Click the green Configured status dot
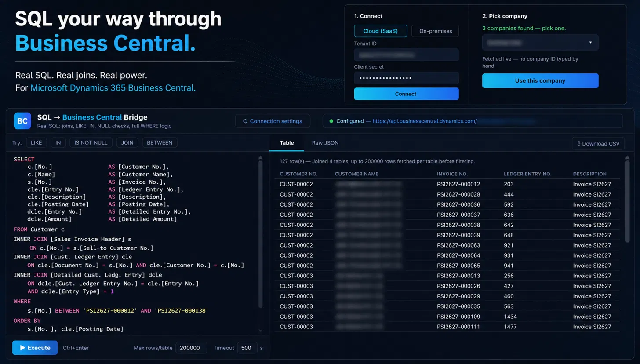Viewport: 640px width, 364px height. (x=331, y=121)
